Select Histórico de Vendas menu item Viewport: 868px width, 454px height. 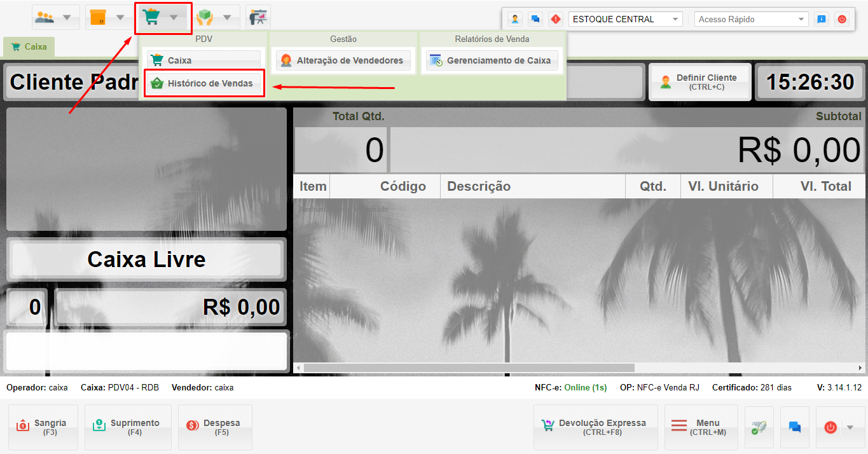[x=203, y=83]
